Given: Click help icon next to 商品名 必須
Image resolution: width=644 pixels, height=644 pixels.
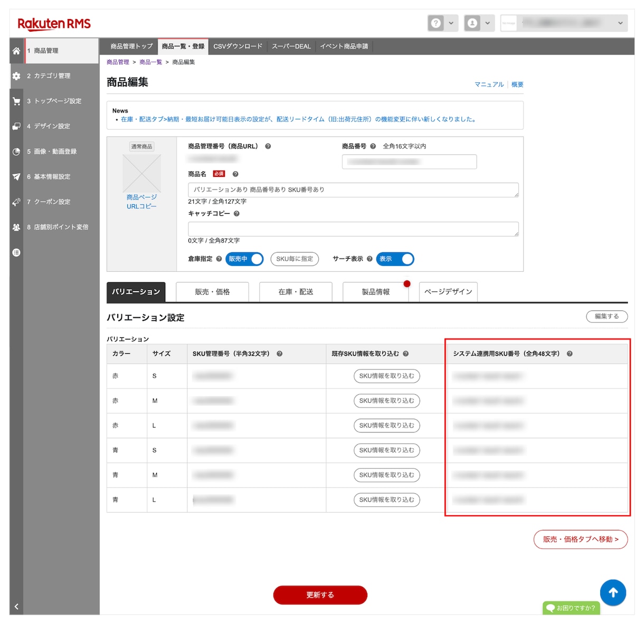Looking at the screenshot, I should pos(235,174).
